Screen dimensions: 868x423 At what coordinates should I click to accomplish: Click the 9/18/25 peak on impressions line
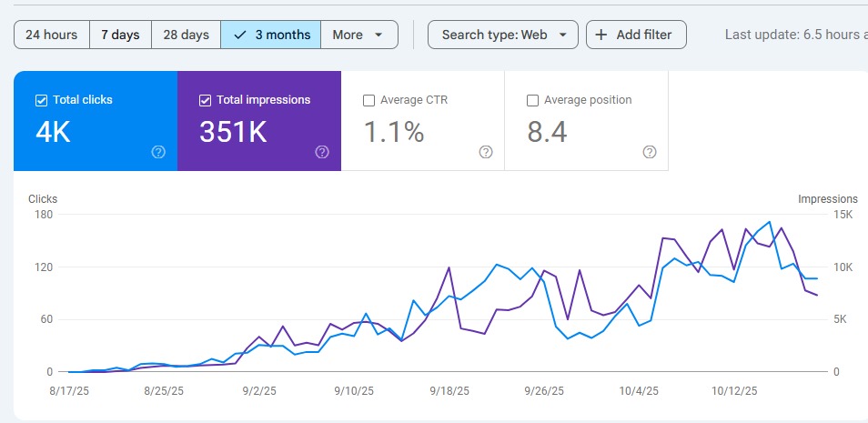click(449, 267)
